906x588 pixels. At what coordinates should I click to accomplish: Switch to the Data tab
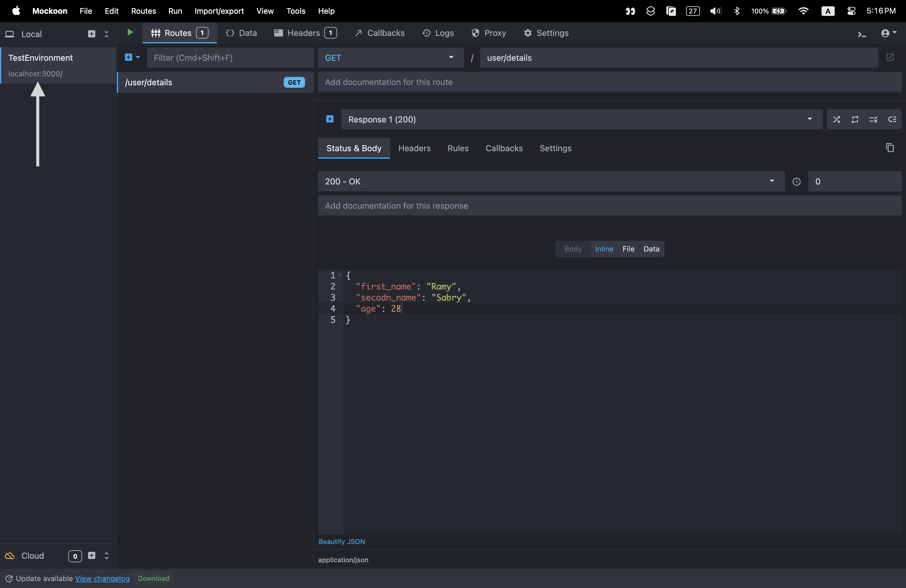241,33
